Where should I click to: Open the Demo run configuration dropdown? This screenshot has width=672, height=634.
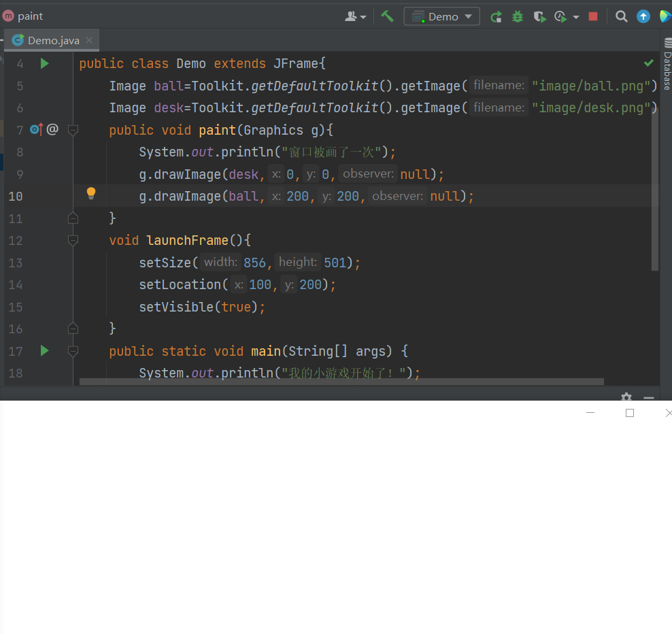tap(442, 17)
